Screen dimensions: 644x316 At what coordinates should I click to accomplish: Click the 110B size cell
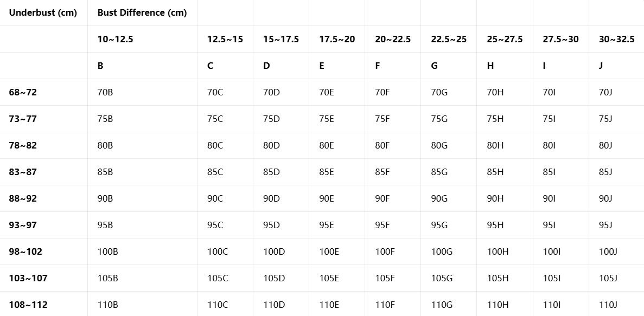[107, 305]
